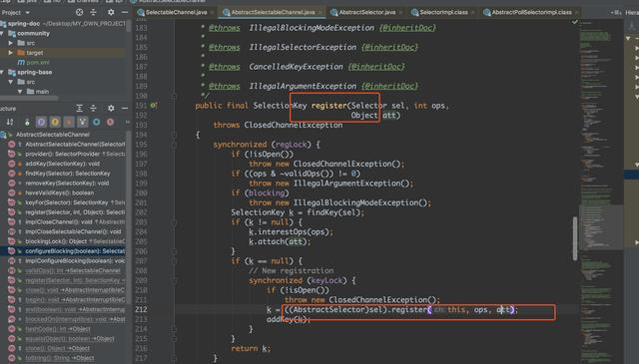Show hidden editor tabs dropdown
Image resolution: width=639 pixels, height=364 pixels.
(x=615, y=13)
